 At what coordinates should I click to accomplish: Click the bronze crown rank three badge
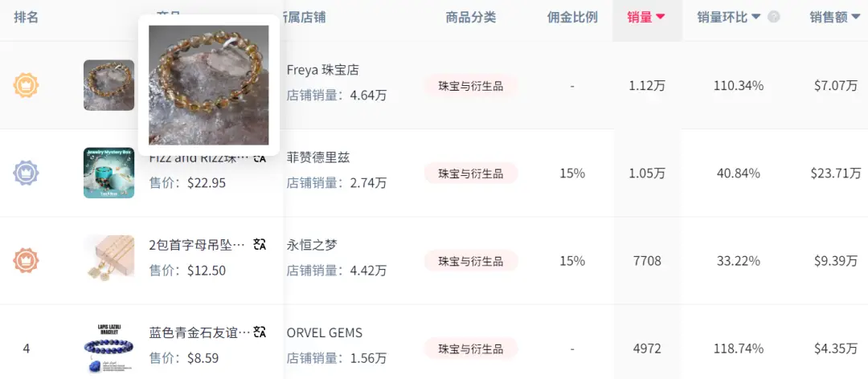tap(27, 260)
